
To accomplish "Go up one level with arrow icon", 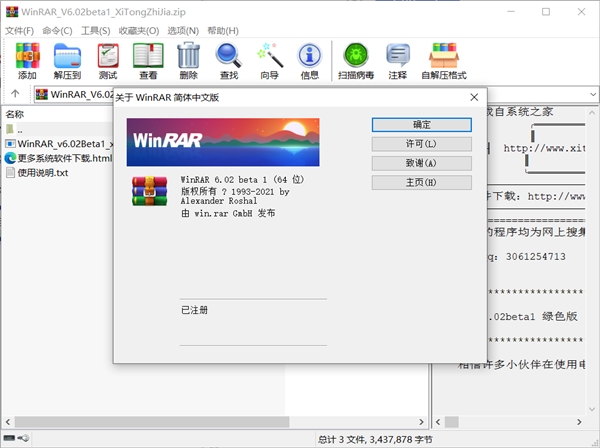I will 15,93.
